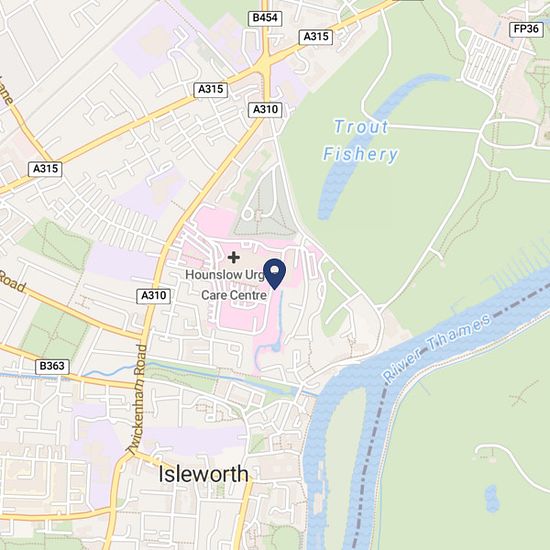Select the FP36 footpath shield
Screen dimensions: 550x550
tap(526, 29)
